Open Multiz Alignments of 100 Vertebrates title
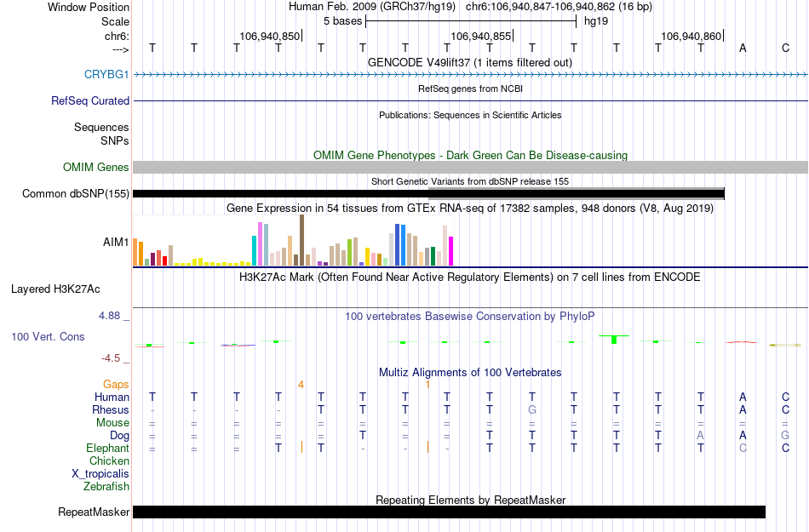Viewport: 809px width, 532px height. pyautogui.click(x=470, y=372)
